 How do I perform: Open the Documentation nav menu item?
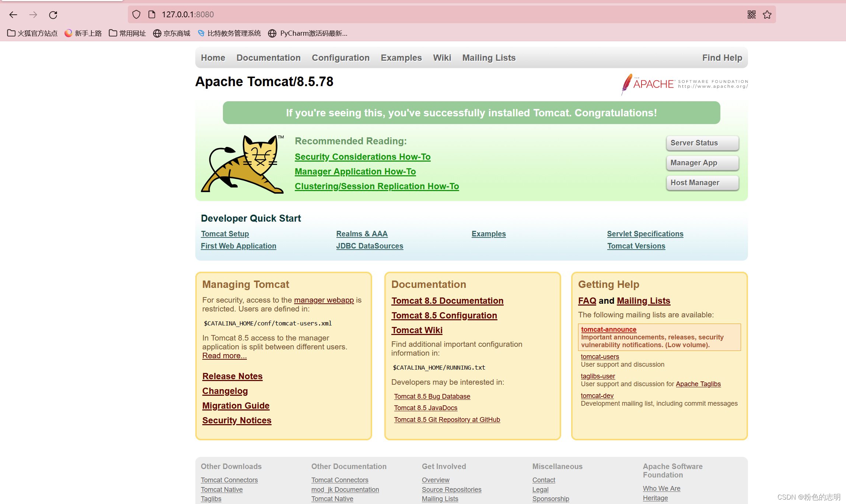[268, 58]
